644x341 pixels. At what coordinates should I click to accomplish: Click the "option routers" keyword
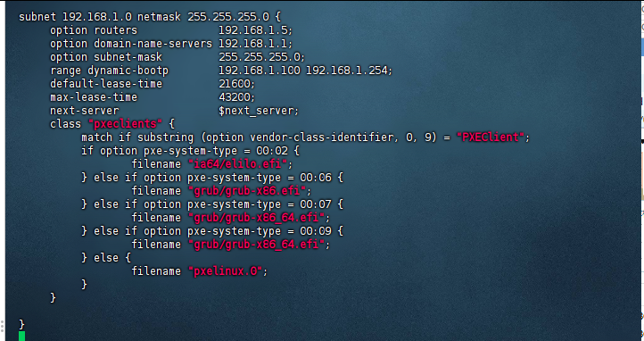click(x=94, y=30)
